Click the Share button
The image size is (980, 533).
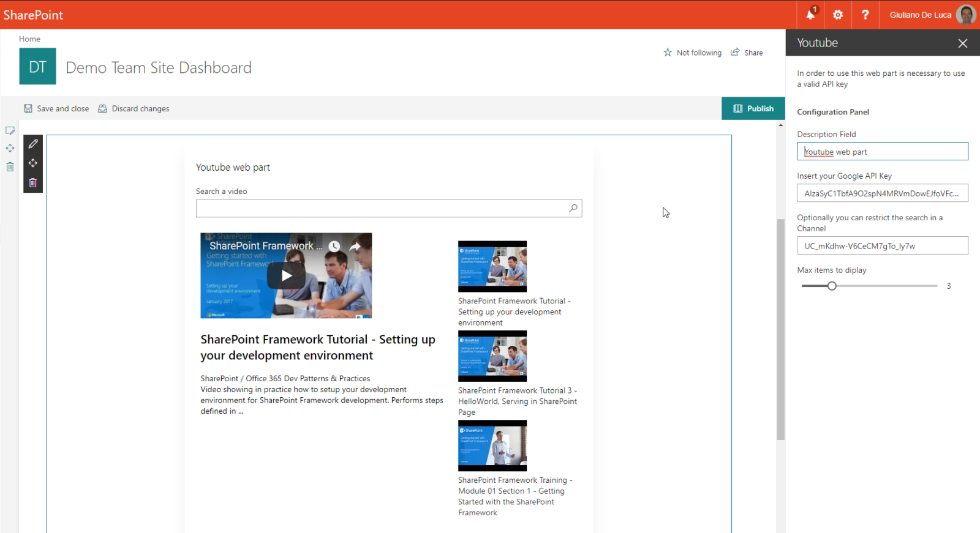click(747, 53)
